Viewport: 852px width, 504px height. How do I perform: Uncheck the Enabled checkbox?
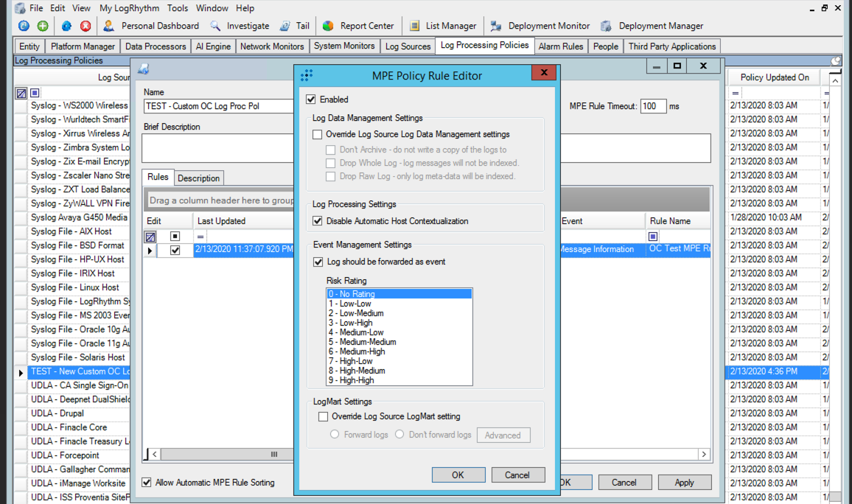click(x=311, y=99)
